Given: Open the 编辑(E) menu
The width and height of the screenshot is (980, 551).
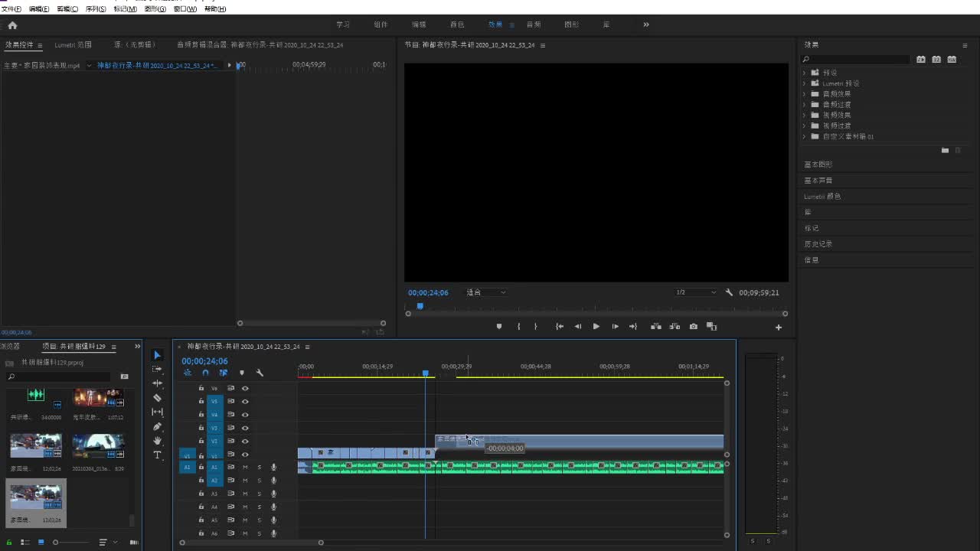Looking at the screenshot, I should click(x=39, y=9).
